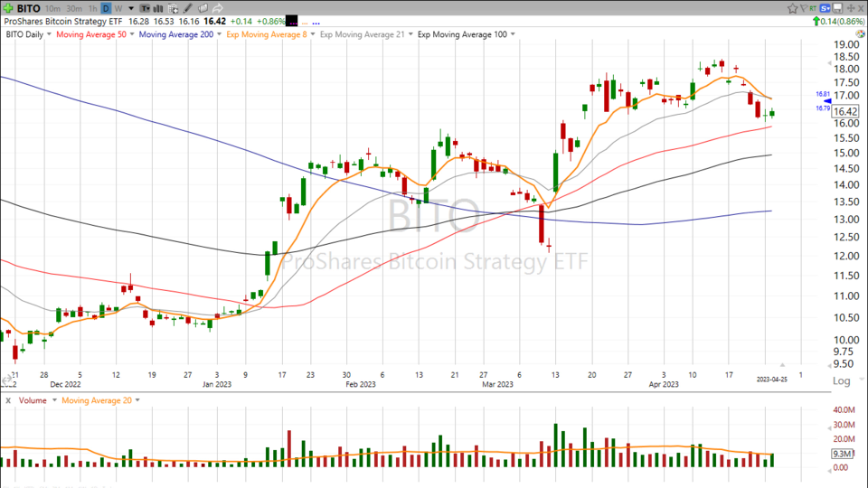Switch chart to 10m timeframe
This screenshot has width=868, height=488.
pos(52,7)
